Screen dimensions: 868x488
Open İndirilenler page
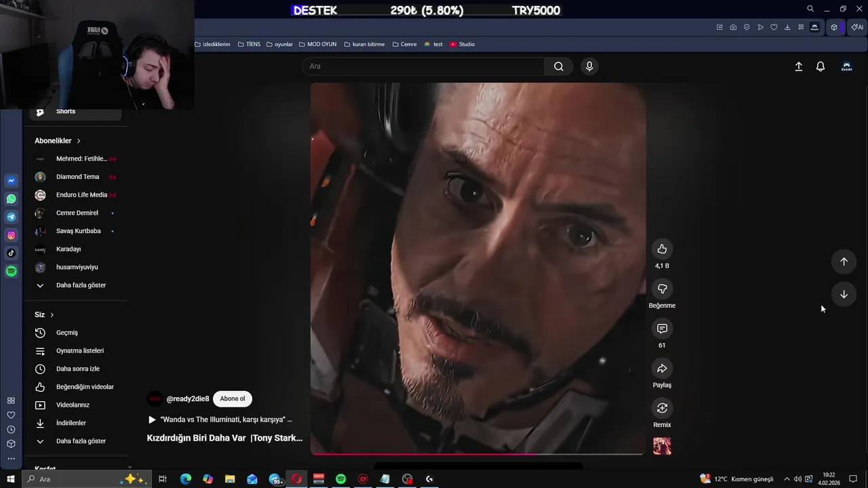pyautogui.click(x=75, y=423)
